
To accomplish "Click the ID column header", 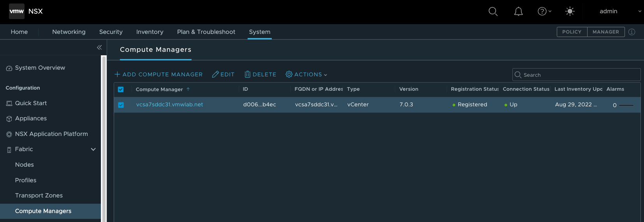I will click(x=245, y=89).
